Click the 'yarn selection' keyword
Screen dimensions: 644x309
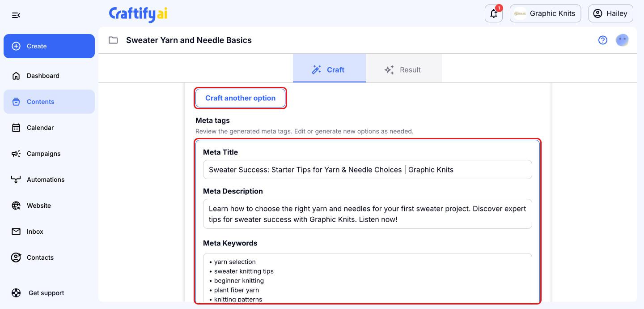point(235,262)
